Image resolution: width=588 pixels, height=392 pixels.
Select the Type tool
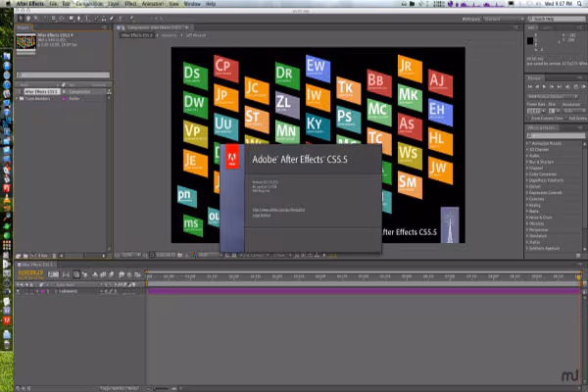pyautogui.click(x=86, y=19)
